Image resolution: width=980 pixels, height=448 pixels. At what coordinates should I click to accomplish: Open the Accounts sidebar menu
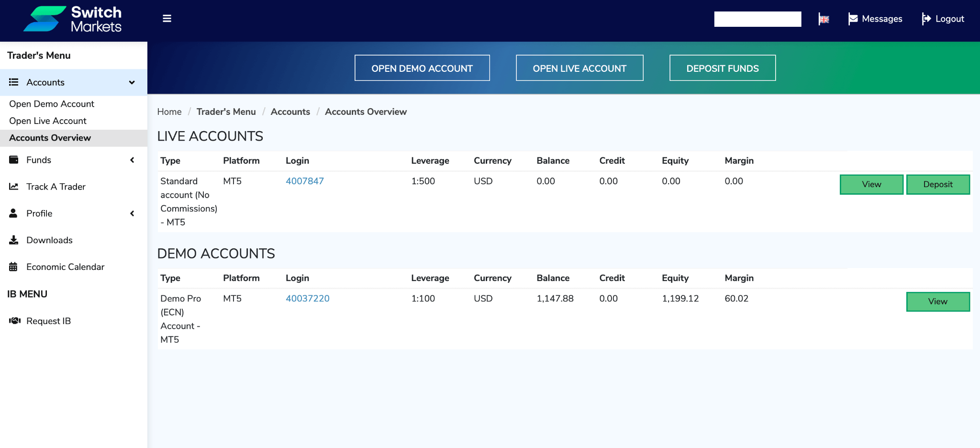74,82
